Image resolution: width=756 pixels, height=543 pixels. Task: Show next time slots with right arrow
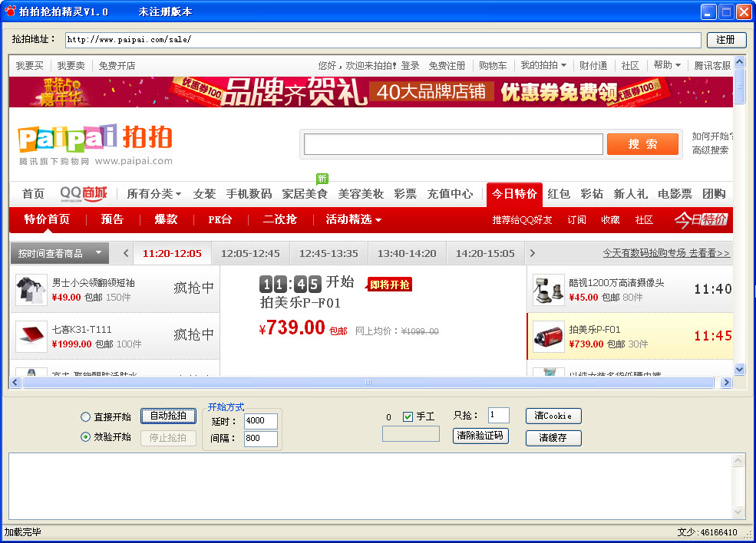pos(533,253)
